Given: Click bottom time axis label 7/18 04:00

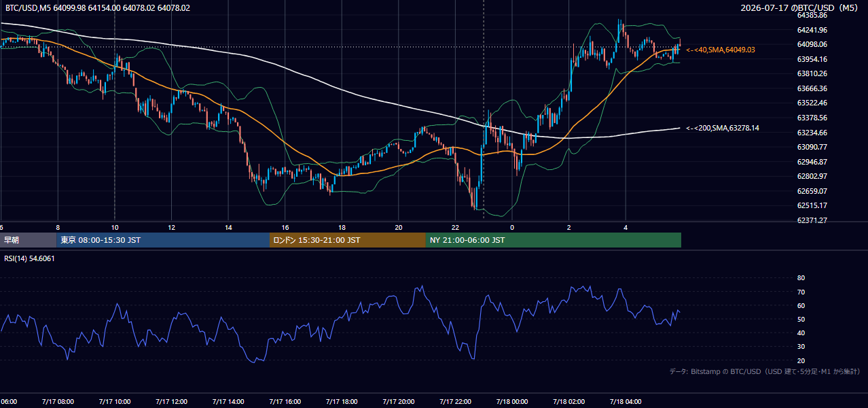Looking at the screenshot, I should pyautogui.click(x=626, y=402).
